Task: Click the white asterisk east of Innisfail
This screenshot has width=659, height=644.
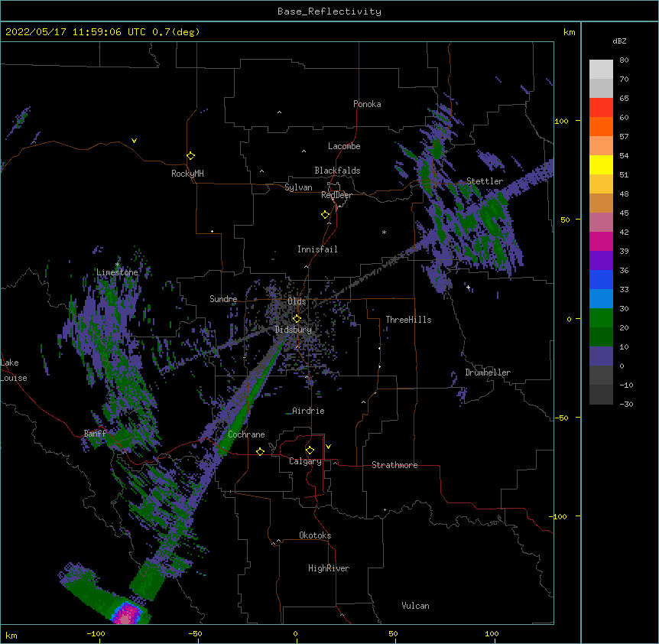Action: click(384, 232)
